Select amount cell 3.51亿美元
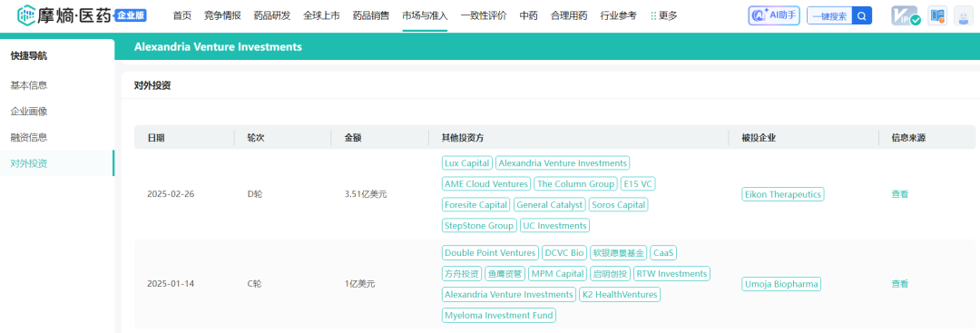Screen dimensions: 980x333 366,194
